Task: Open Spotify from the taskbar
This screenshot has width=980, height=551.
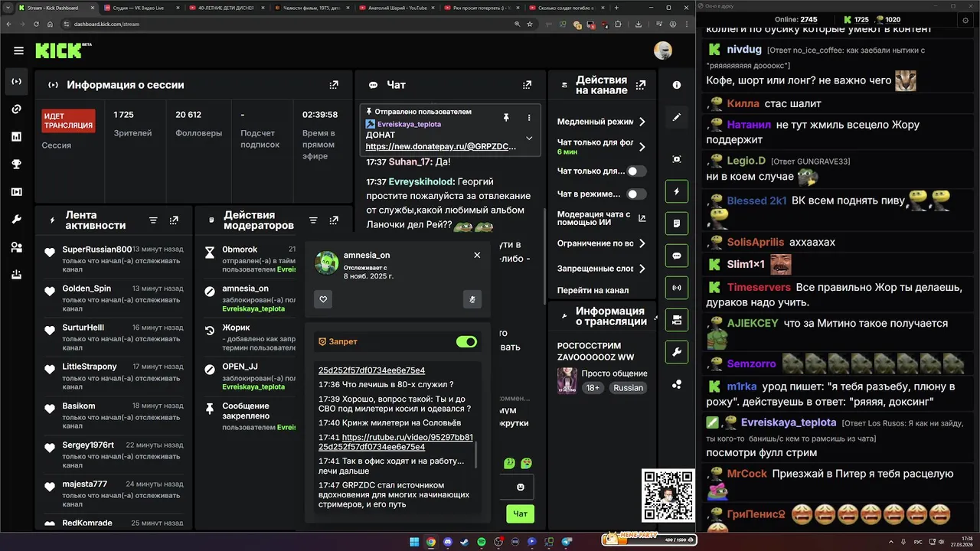Action: [x=482, y=542]
